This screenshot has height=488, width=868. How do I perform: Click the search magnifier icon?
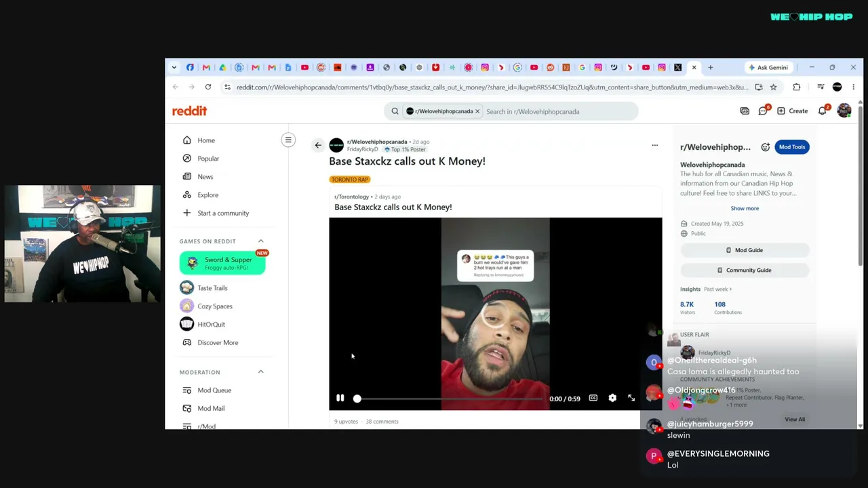[395, 112]
